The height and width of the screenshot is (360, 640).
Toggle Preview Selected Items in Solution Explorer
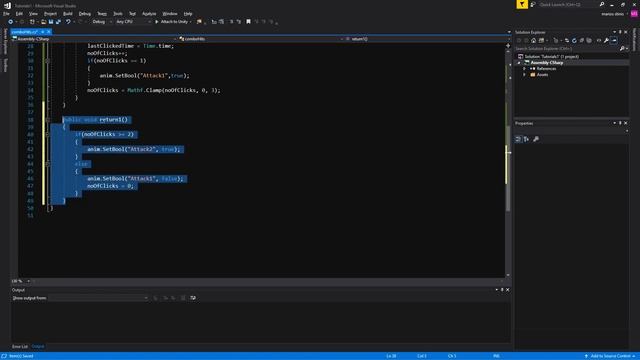click(614, 40)
